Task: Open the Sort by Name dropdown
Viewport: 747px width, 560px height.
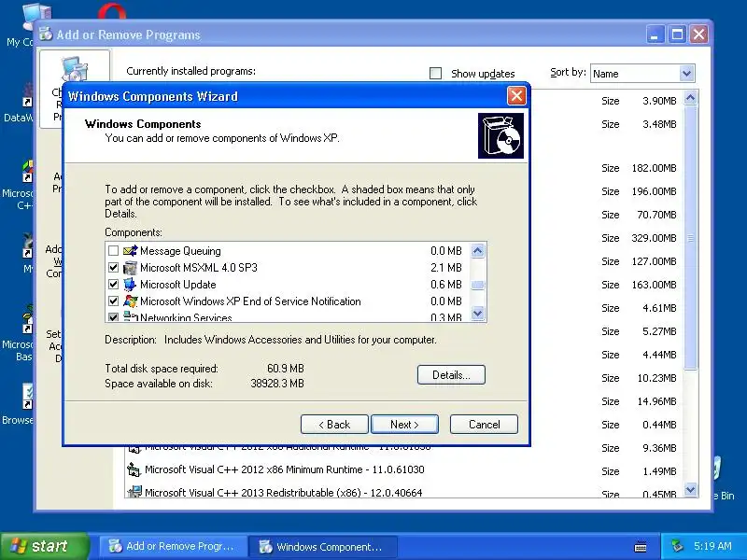Action: (x=686, y=74)
